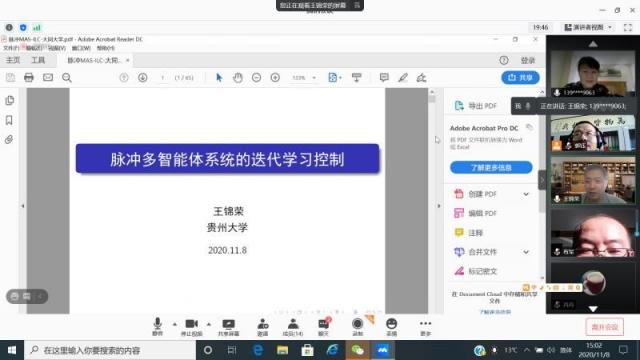Open the add comment note tool
This screenshot has width=640, height=360.
point(384,77)
